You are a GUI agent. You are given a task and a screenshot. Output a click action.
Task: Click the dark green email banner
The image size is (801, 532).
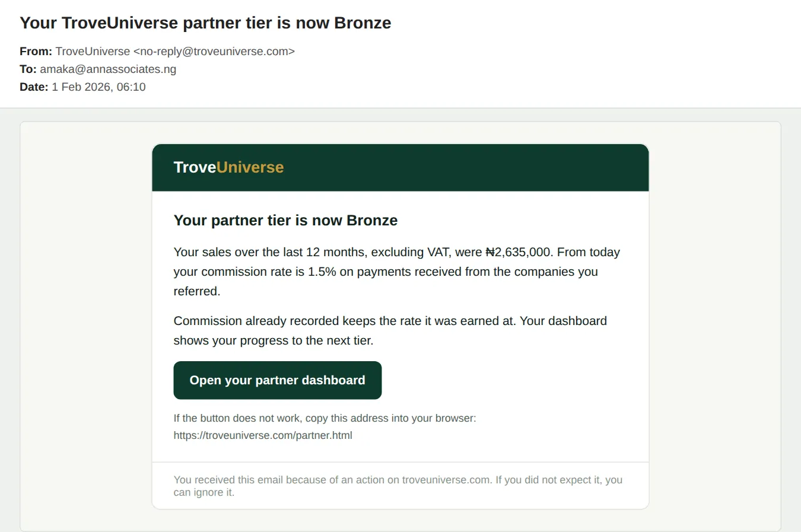click(x=401, y=168)
